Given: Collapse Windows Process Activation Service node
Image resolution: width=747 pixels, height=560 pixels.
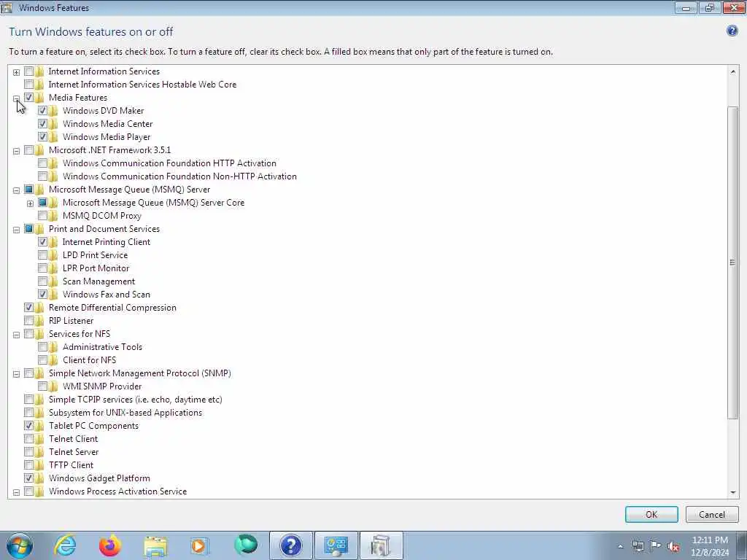Looking at the screenshot, I should (x=16, y=492).
